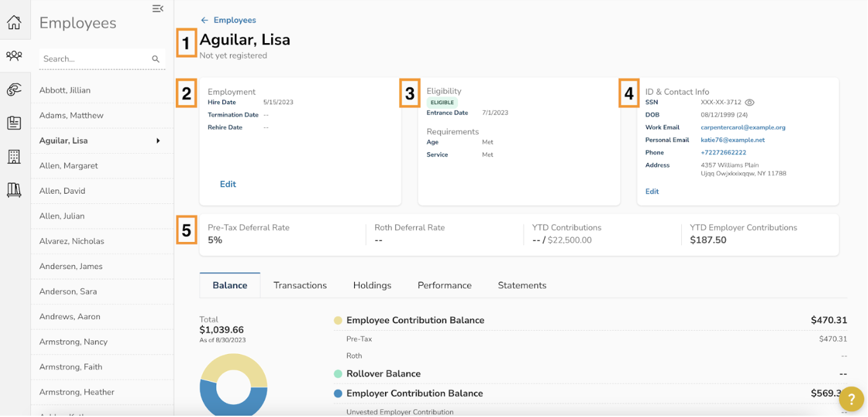
Task: Click the work email carpentercarol@example.org
Action: click(x=742, y=127)
